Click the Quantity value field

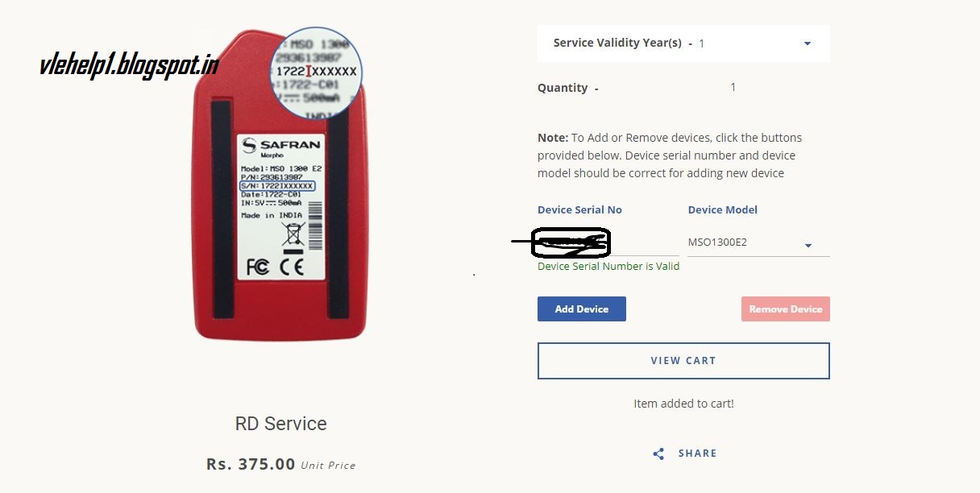[x=733, y=87]
